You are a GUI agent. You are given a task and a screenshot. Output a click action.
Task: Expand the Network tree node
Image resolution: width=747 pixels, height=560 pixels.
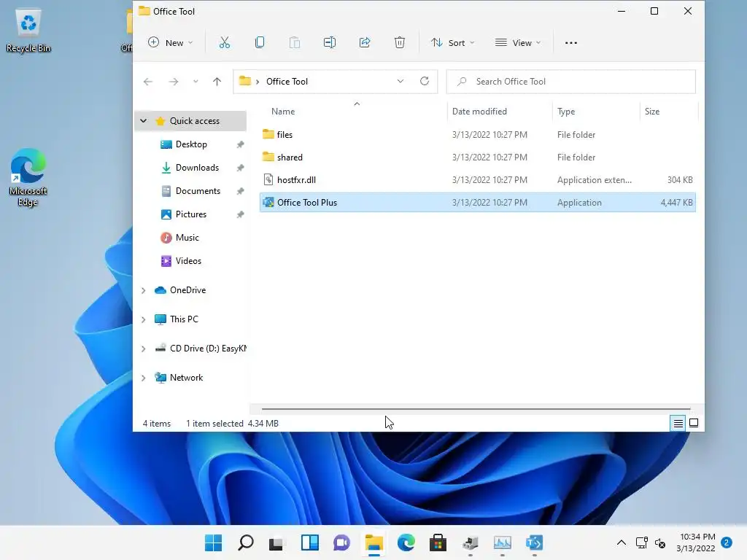click(144, 378)
